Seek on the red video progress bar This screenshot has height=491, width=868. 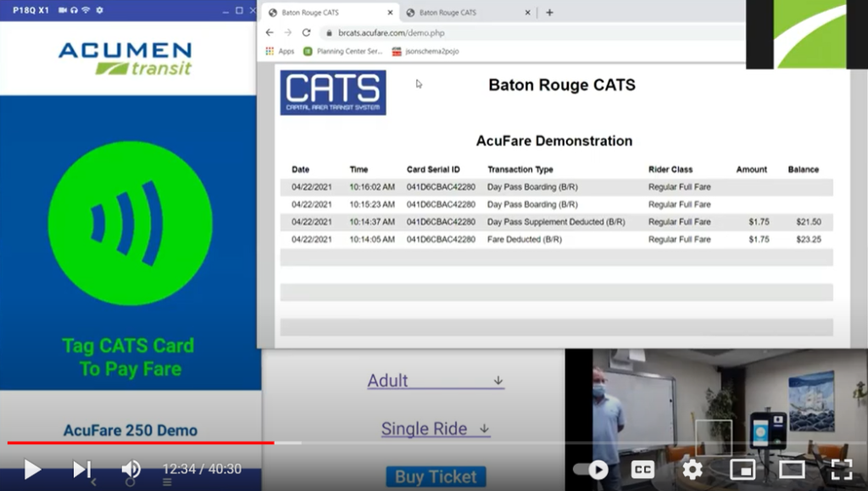141,443
